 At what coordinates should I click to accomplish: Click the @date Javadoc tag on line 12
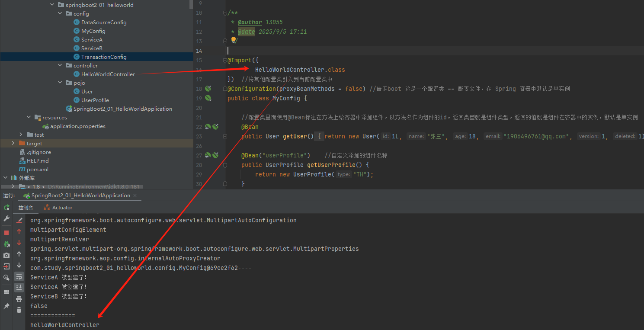(x=247, y=32)
